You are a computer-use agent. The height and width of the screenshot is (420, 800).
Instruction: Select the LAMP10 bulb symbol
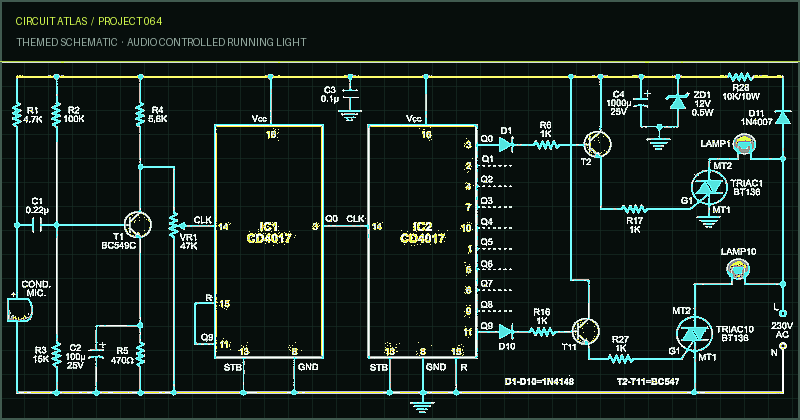tap(737, 270)
